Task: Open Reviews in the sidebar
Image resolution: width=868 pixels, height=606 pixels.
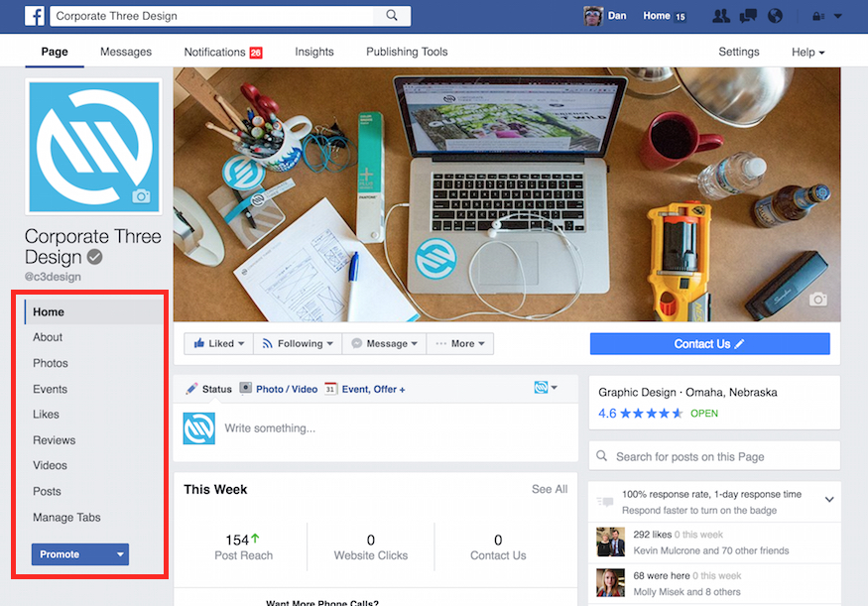Action: 55,440
